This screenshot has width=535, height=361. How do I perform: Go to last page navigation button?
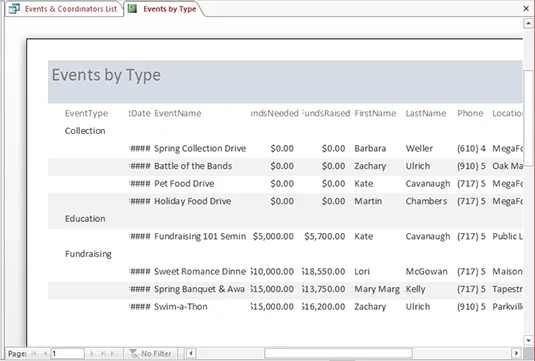(x=103, y=353)
